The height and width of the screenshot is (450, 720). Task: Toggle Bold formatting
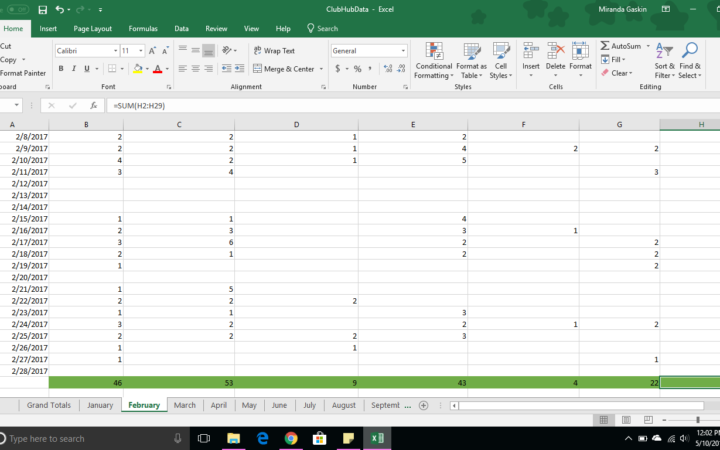click(x=60, y=69)
